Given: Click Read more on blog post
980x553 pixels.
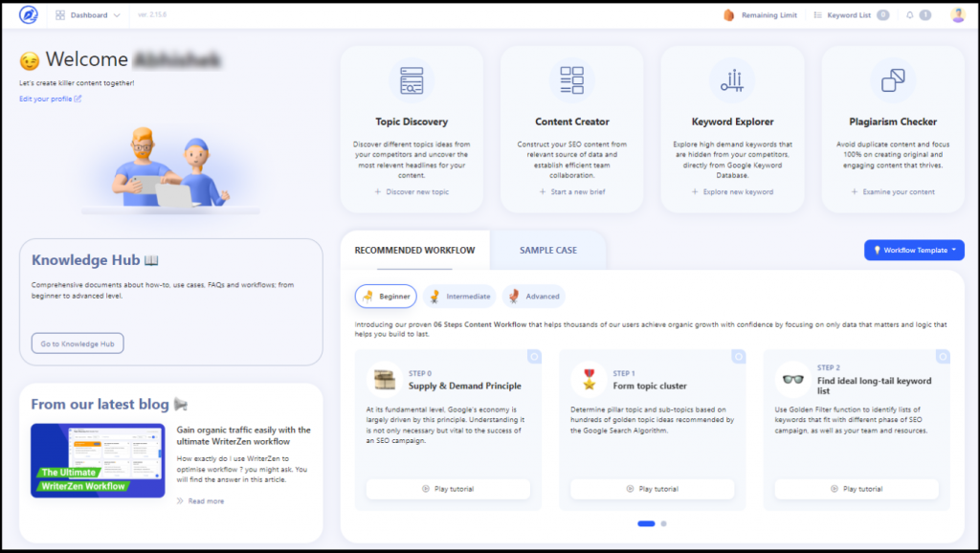Looking at the screenshot, I should pyautogui.click(x=201, y=501).
